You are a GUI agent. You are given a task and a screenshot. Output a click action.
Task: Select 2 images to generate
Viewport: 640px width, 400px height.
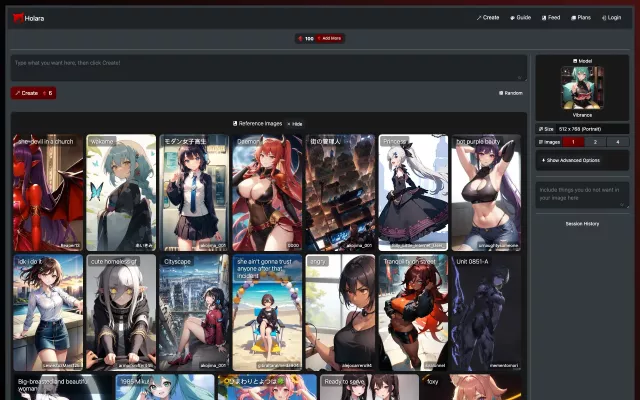coord(595,142)
